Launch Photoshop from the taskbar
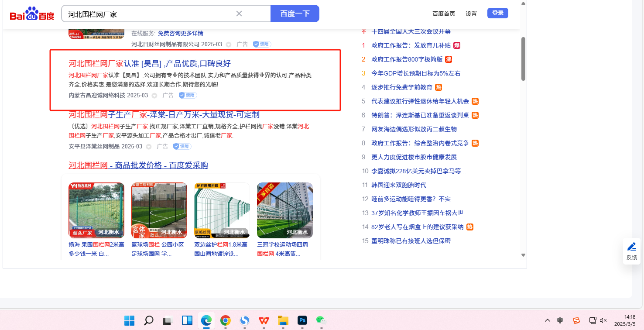644x330 pixels. coord(302,320)
